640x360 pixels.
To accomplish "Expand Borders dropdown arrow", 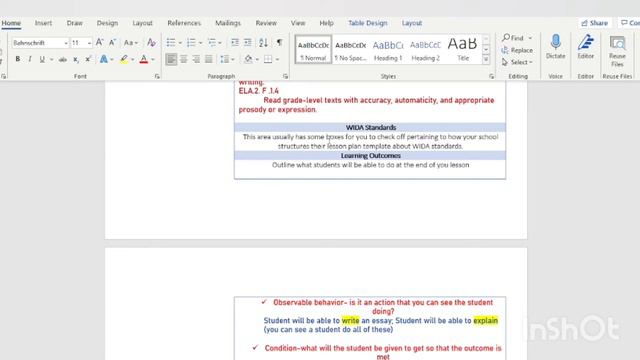I will point(277,60).
